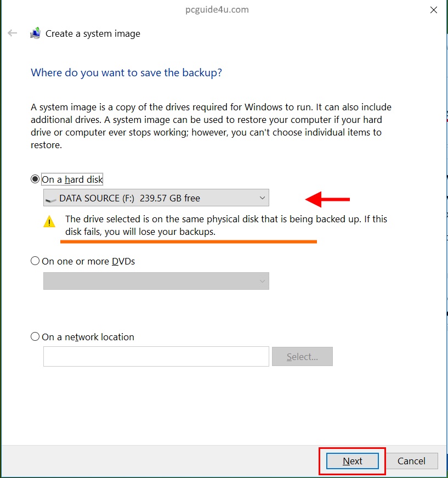Close the system image window
The height and width of the screenshot is (478, 448).
433,10
